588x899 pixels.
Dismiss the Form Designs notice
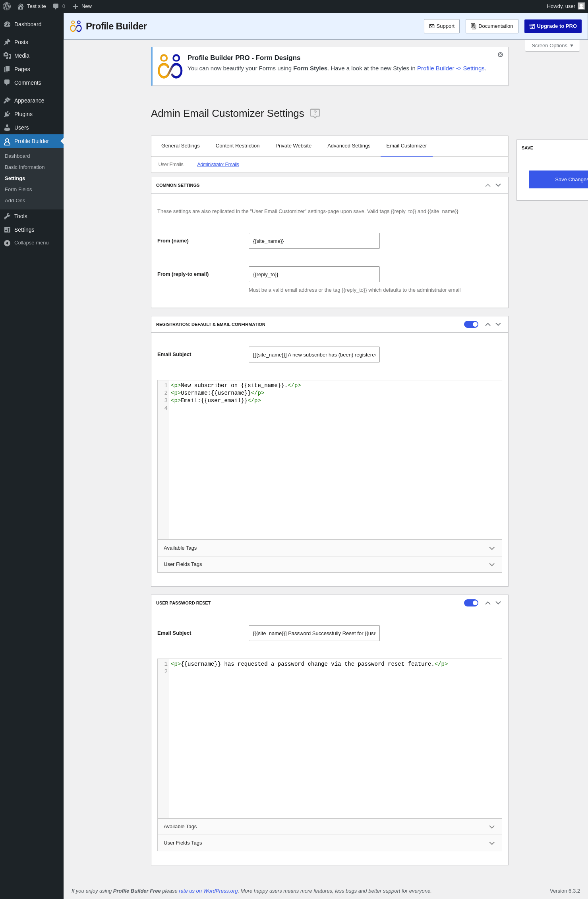500,55
